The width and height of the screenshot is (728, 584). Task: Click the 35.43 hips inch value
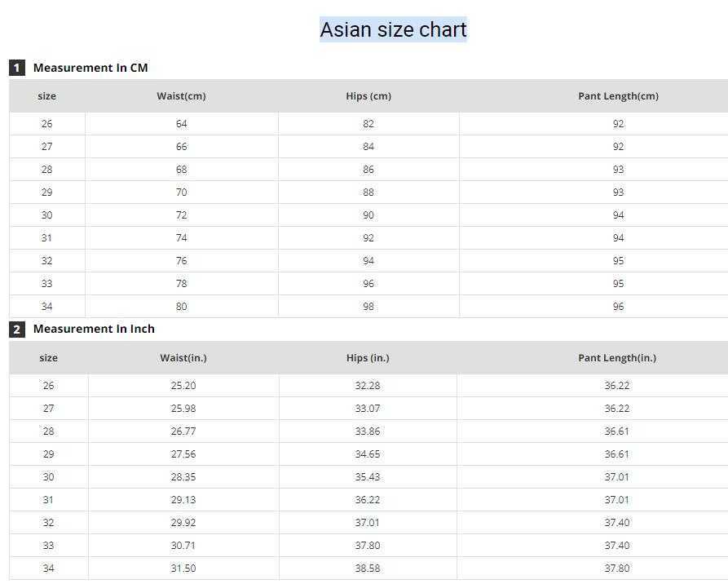pos(368,477)
